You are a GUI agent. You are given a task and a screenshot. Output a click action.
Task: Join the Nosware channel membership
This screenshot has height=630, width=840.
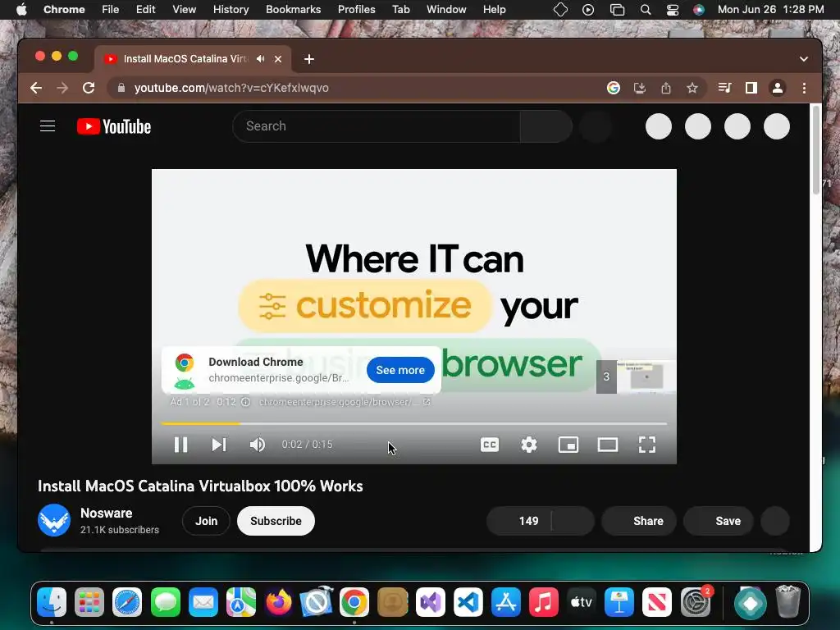point(206,521)
